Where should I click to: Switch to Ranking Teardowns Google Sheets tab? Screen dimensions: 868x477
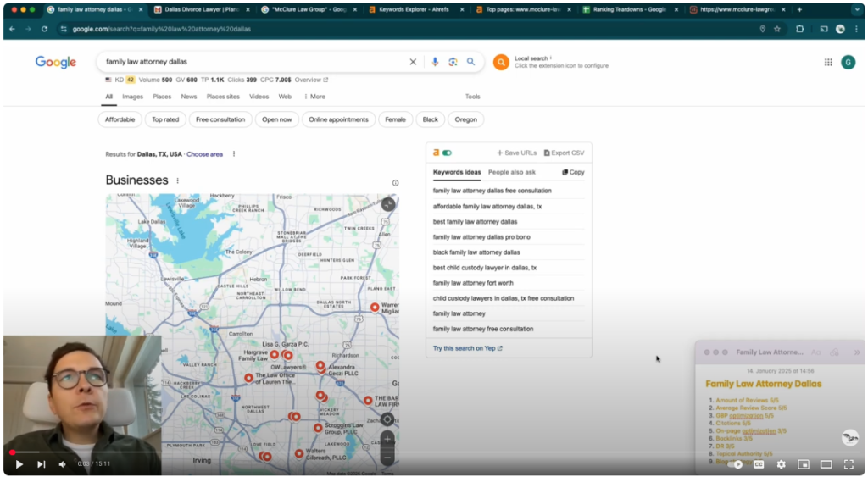(x=629, y=9)
